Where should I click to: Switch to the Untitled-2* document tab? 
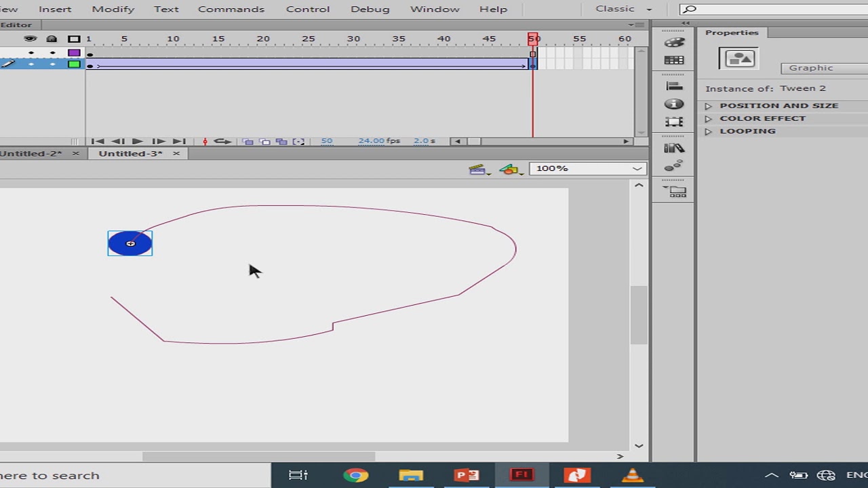pos(31,153)
